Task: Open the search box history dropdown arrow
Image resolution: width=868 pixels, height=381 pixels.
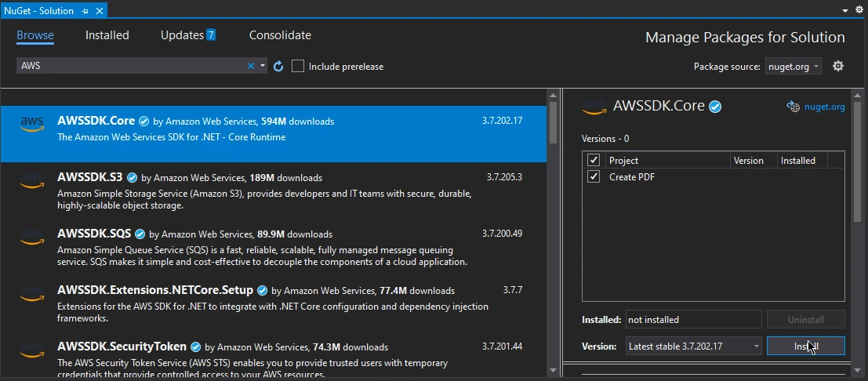Action: pyautogui.click(x=263, y=67)
